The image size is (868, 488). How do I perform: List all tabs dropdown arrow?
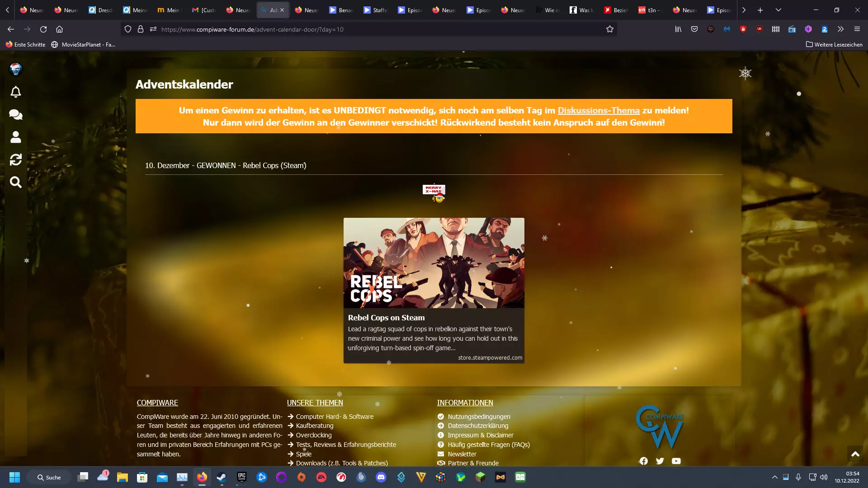point(778,10)
